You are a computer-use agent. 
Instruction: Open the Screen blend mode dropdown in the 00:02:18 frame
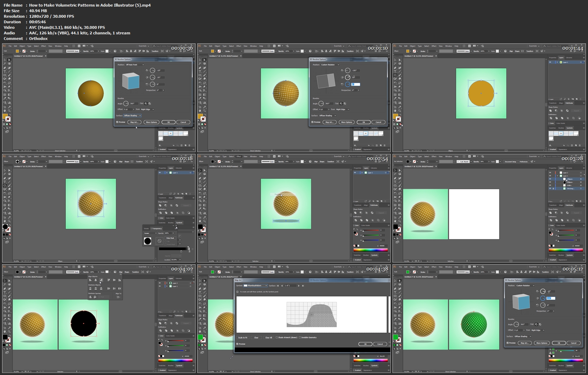point(150,233)
